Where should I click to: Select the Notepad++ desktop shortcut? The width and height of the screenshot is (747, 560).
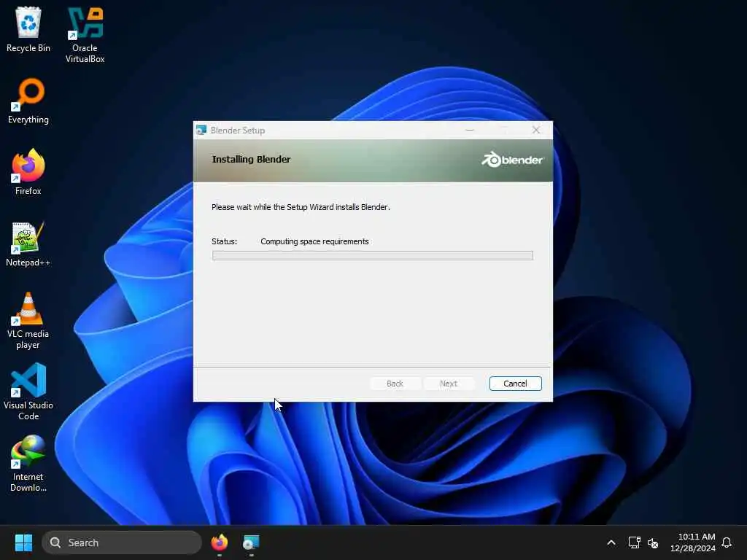[28, 244]
